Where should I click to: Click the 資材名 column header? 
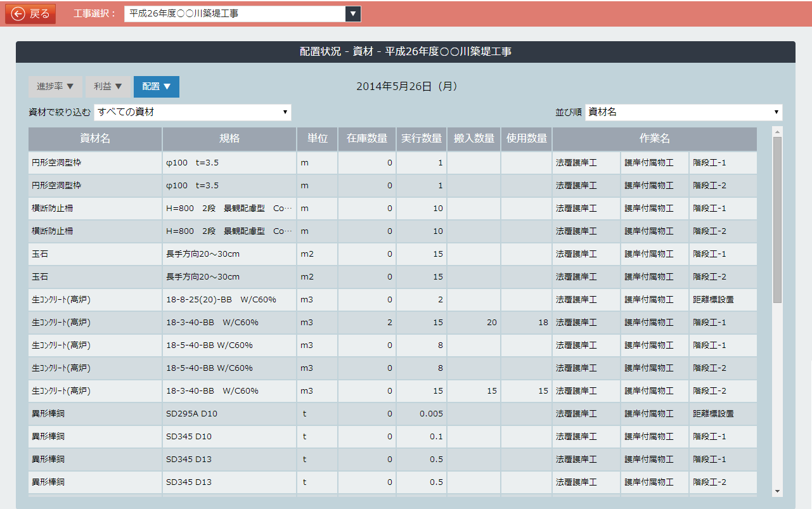(x=95, y=139)
